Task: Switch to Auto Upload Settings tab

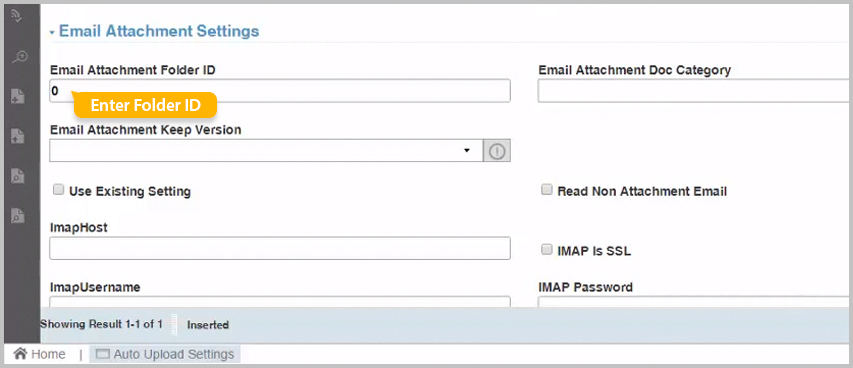Action: 165,354
